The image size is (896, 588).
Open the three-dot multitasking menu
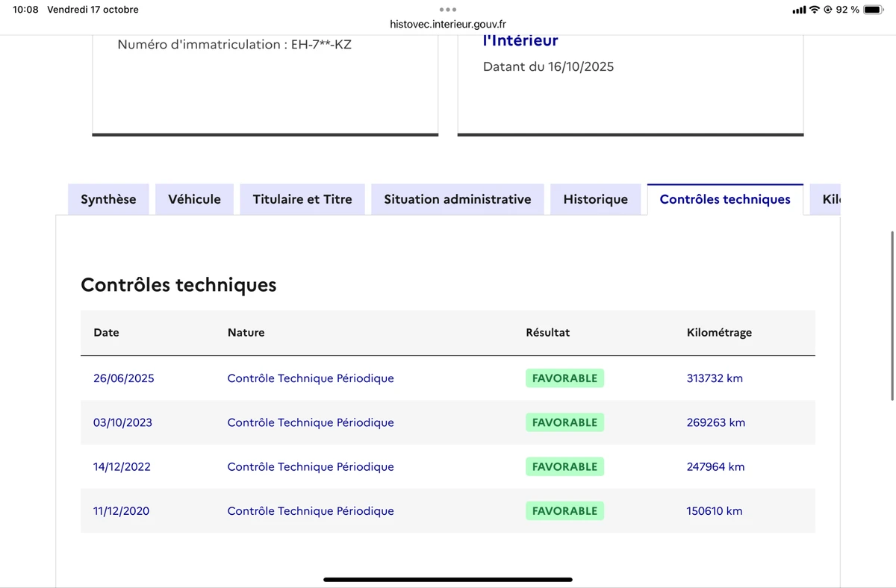[448, 10]
